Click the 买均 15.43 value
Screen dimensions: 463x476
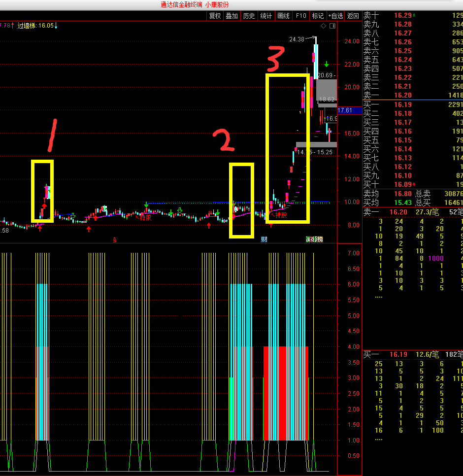402,203
